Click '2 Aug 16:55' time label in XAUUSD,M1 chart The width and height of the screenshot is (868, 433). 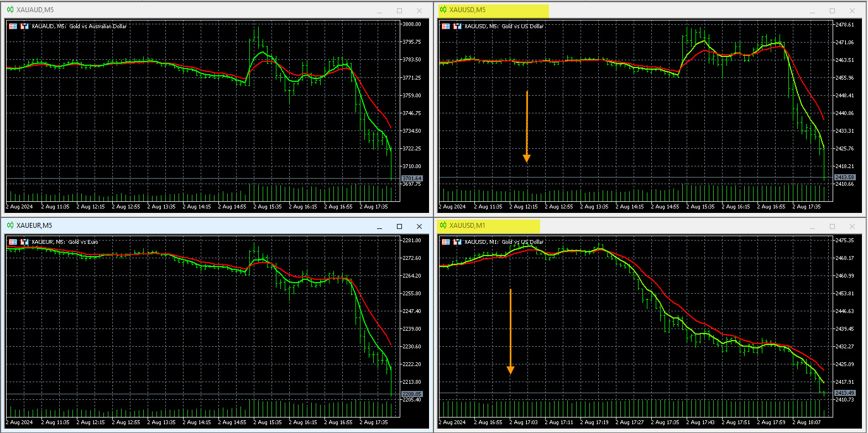pyautogui.click(x=488, y=422)
